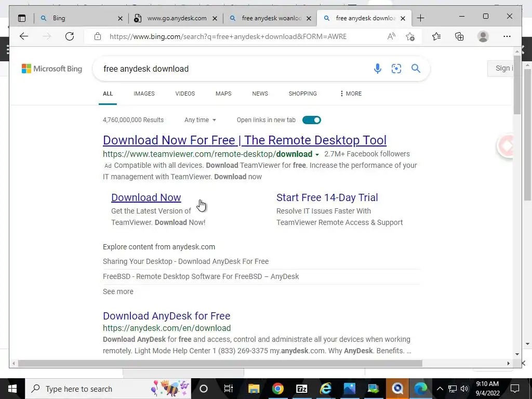Launch File Explorer from taskbar

click(254, 389)
